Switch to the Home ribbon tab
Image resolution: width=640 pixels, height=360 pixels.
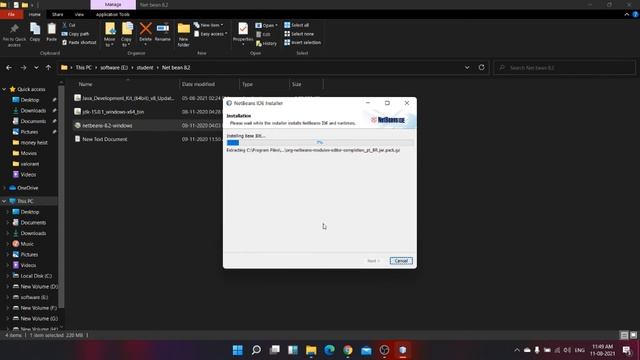click(x=35, y=14)
